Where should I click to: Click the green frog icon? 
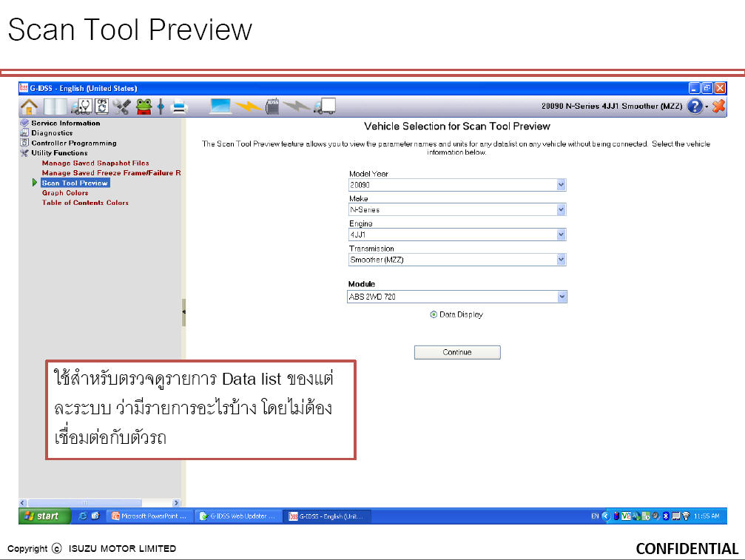click(144, 107)
